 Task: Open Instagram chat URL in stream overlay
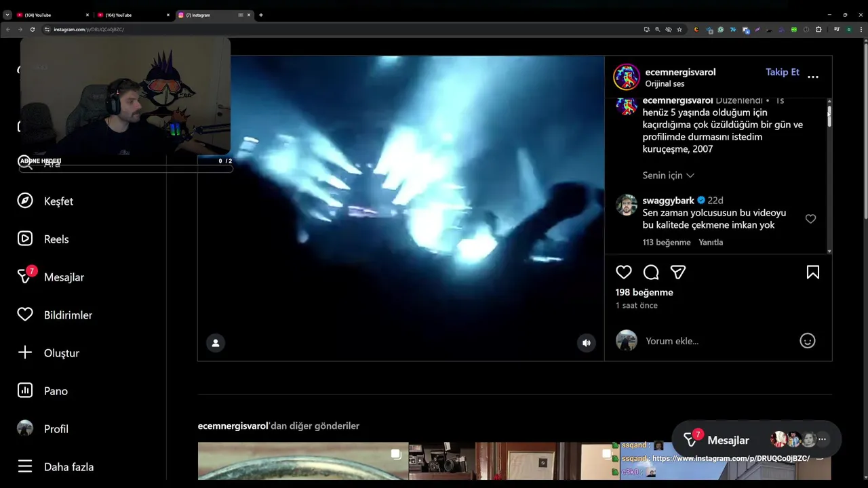(731, 458)
